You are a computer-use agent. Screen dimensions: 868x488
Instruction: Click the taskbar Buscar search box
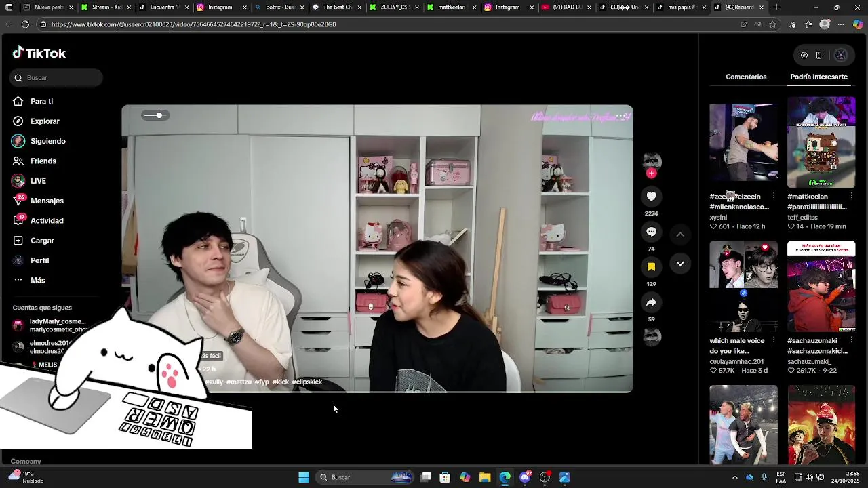[365, 477]
